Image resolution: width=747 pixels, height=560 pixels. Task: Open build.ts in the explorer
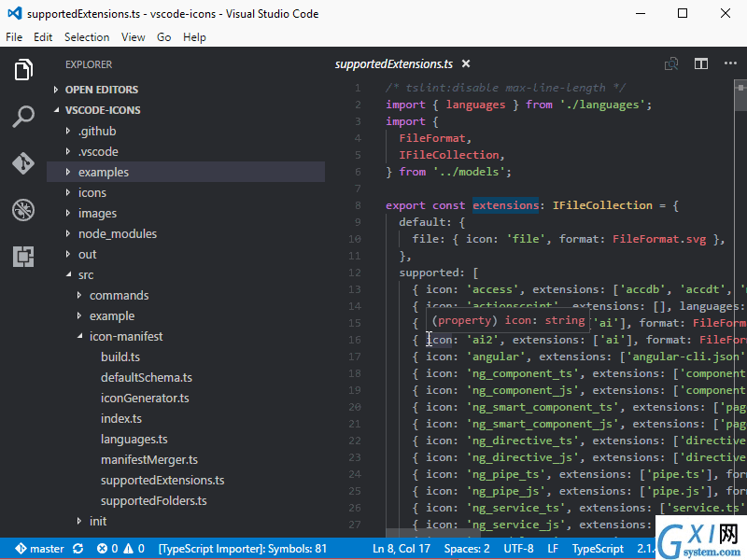click(120, 357)
